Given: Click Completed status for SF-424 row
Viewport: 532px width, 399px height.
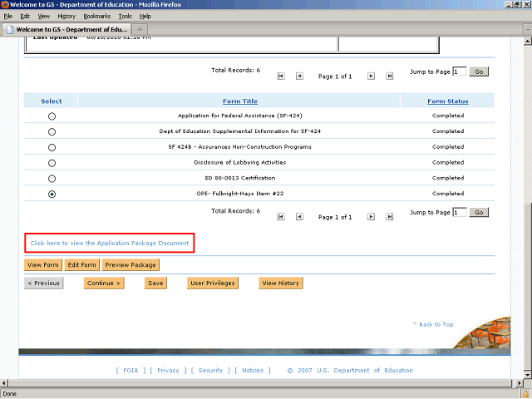Looking at the screenshot, I should click(x=448, y=116).
